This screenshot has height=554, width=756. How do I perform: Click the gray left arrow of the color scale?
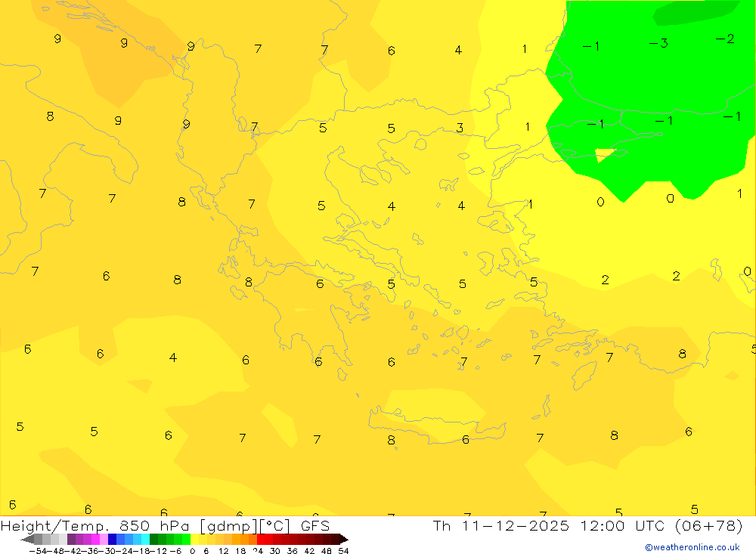(x=27, y=540)
